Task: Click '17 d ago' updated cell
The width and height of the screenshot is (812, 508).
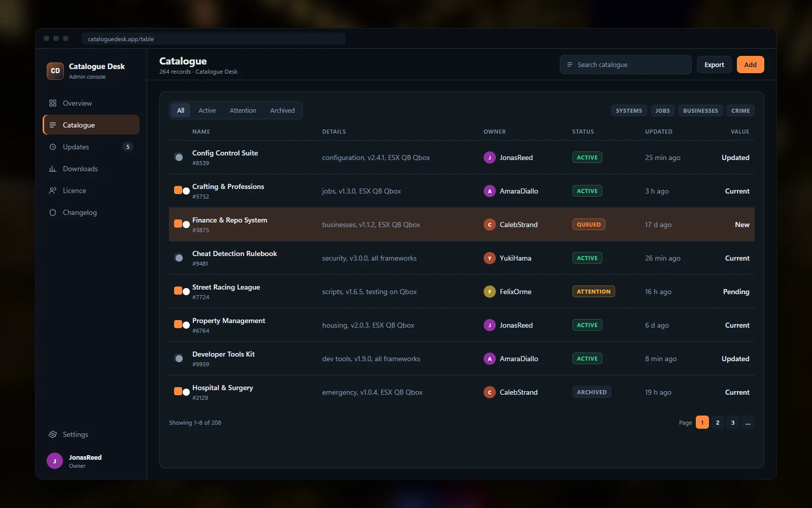Action: pos(658,225)
